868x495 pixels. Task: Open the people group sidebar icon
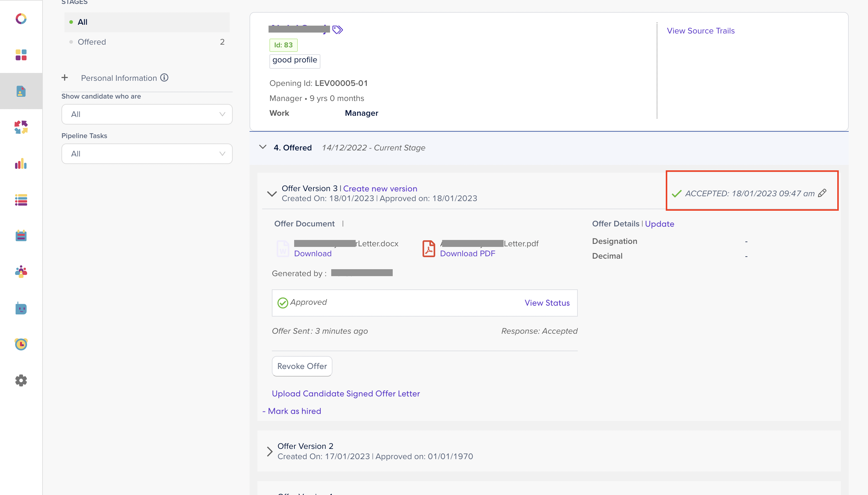coord(21,272)
